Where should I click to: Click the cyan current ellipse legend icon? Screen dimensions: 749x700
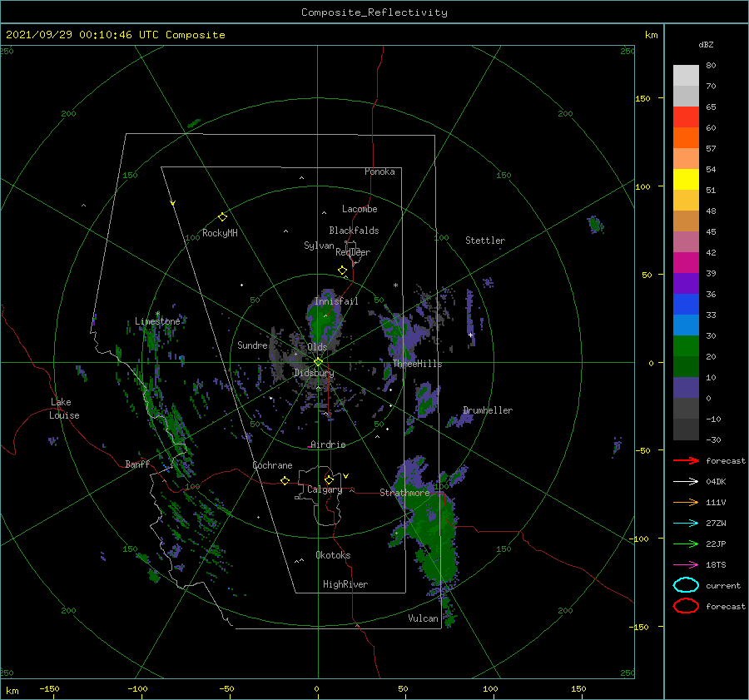click(x=686, y=585)
